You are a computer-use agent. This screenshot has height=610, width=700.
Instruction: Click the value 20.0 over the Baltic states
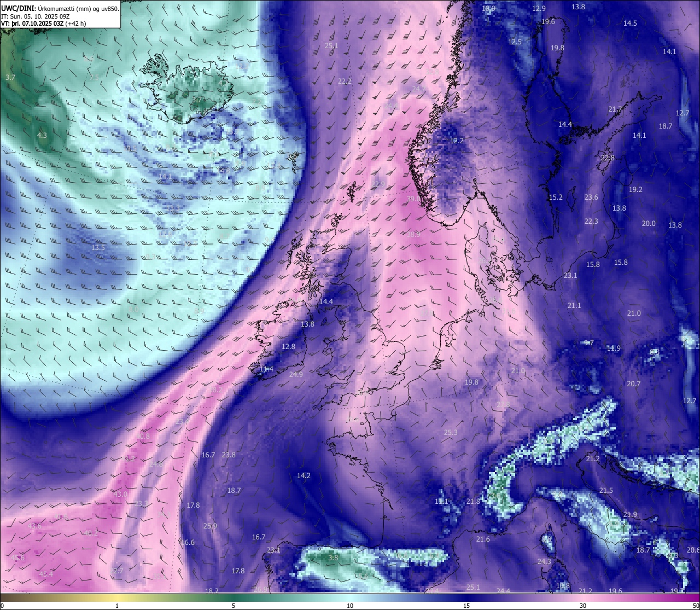tap(649, 224)
